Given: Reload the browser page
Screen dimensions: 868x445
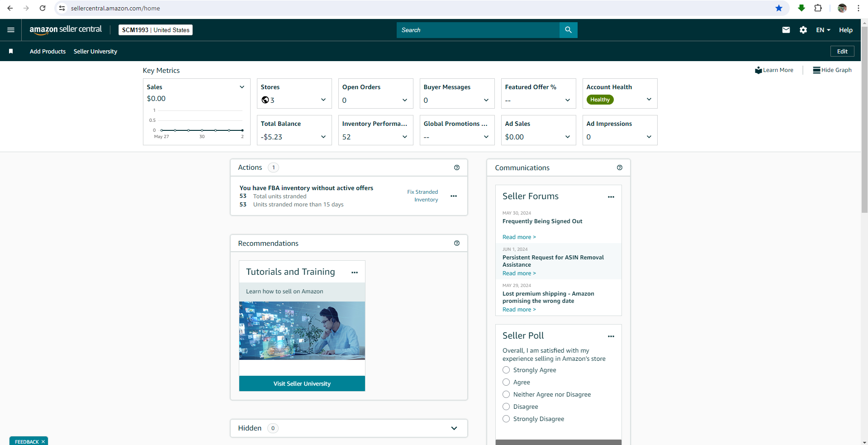Looking at the screenshot, I should (x=43, y=8).
